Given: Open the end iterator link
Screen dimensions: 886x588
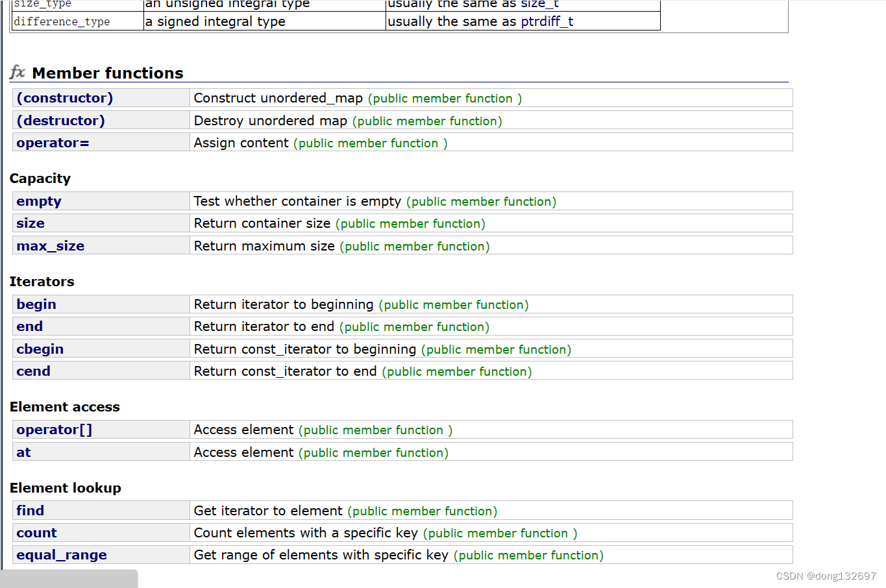Looking at the screenshot, I should pyautogui.click(x=30, y=326).
